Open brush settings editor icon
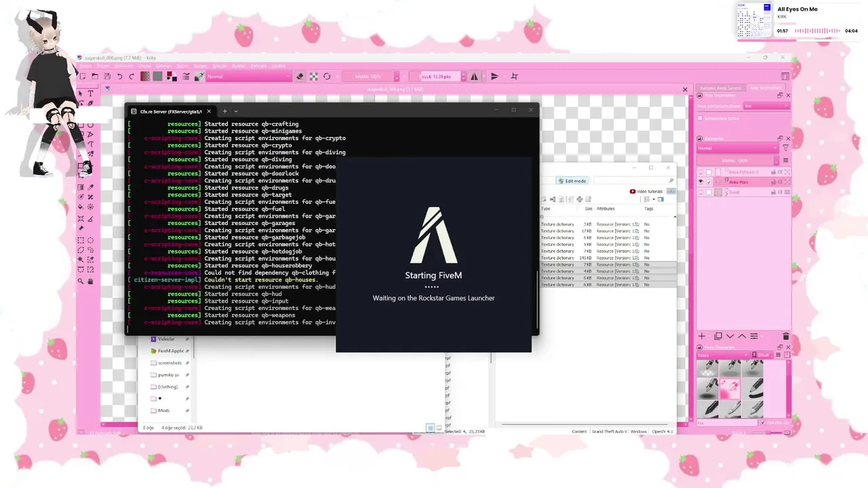868x488 pixels. [x=186, y=76]
